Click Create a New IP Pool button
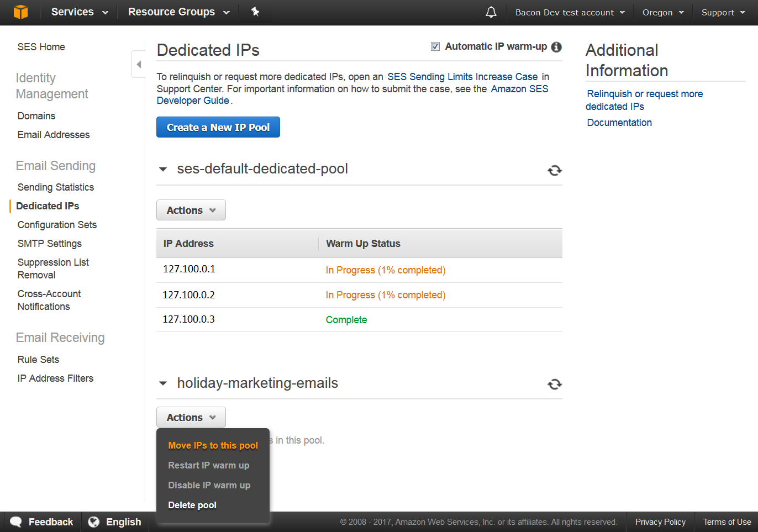The width and height of the screenshot is (758, 532). point(218,127)
